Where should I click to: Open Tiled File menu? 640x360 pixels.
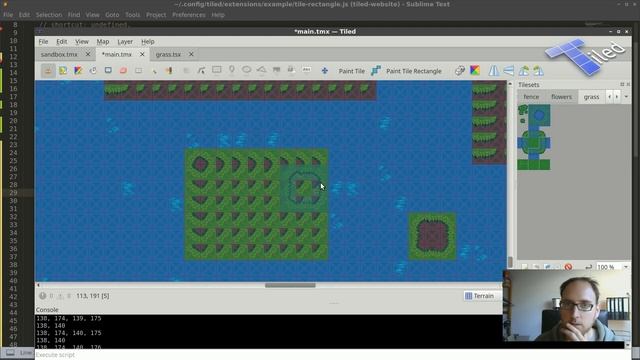[x=43, y=42]
